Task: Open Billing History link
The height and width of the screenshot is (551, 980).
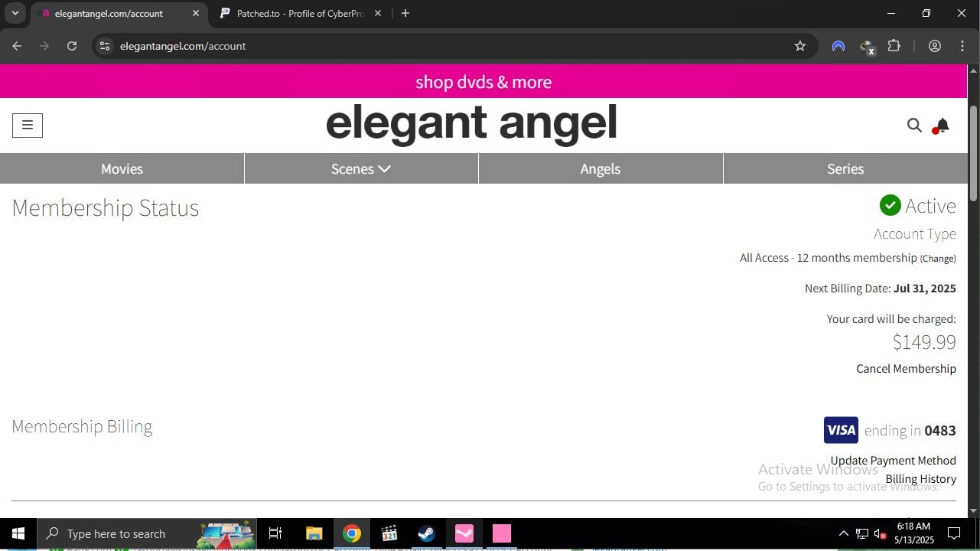Action: 920,479
